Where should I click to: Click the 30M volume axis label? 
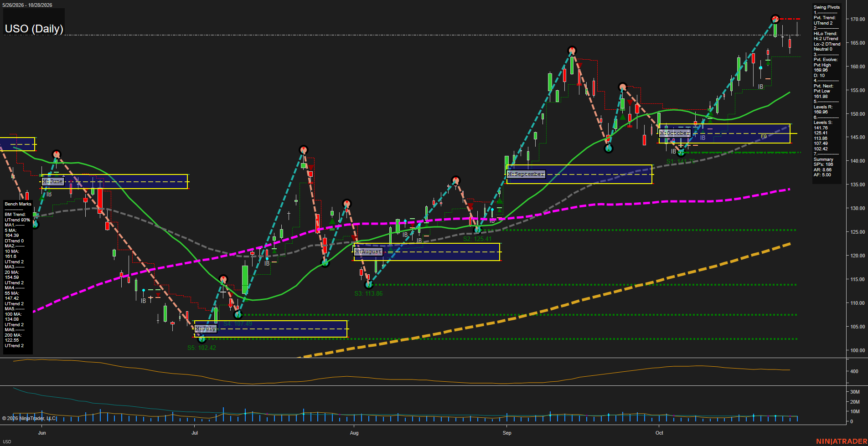click(855, 392)
